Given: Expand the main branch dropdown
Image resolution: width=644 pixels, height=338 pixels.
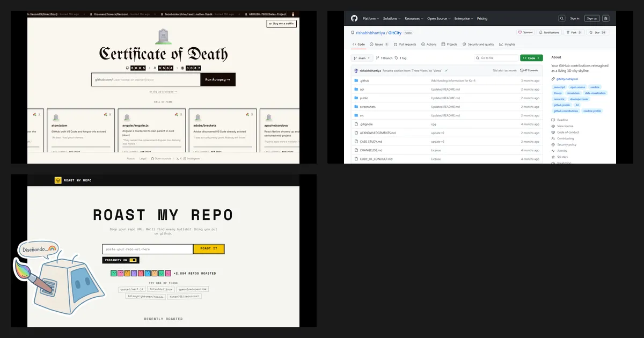Looking at the screenshot, I should (362, 58).
